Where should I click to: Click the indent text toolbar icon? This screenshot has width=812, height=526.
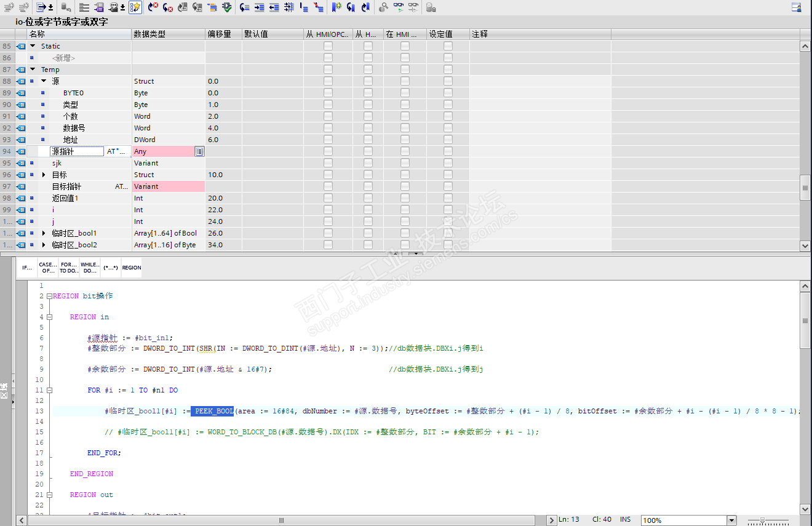point(260,7)
